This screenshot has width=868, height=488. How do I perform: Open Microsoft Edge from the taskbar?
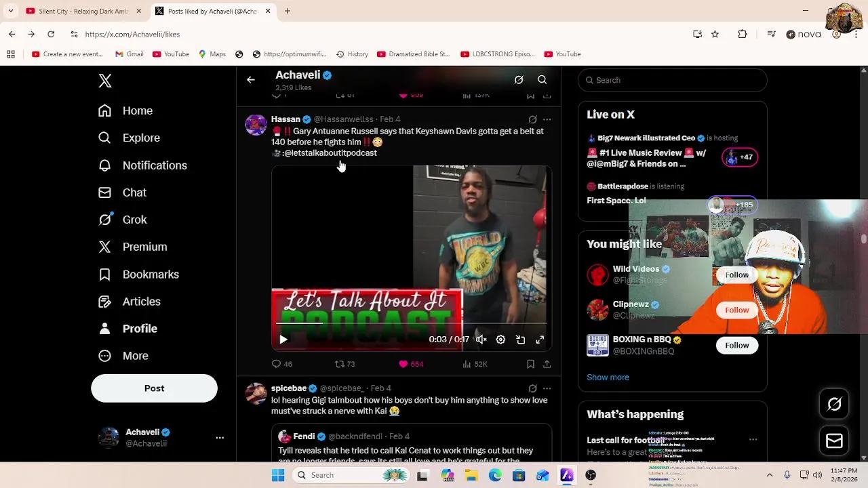495,475
